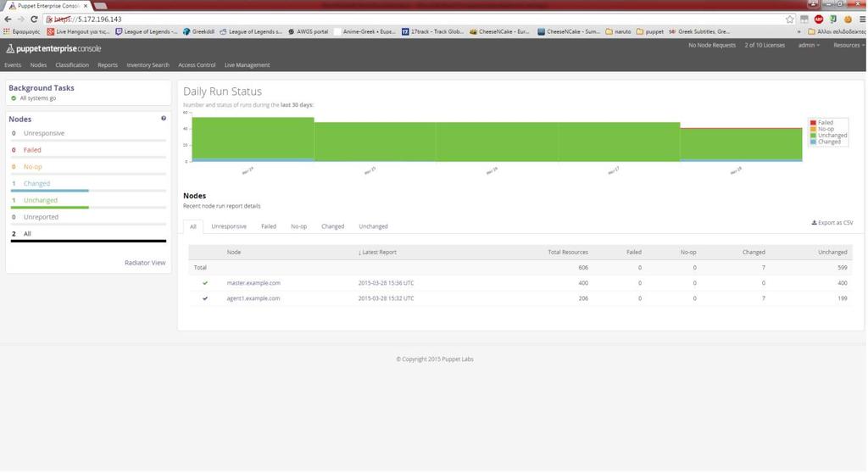Click the Puppet Enterprise console logo
The height and width of the screenshot is (473, 868).
[x=53, y=48]
